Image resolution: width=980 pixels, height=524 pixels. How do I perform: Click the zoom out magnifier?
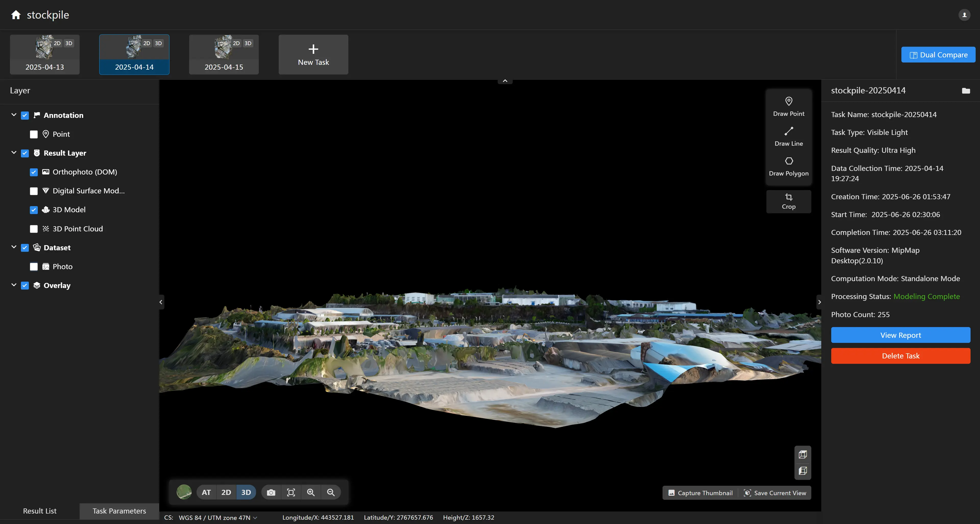pyautogui.click(x=330, y=492)
